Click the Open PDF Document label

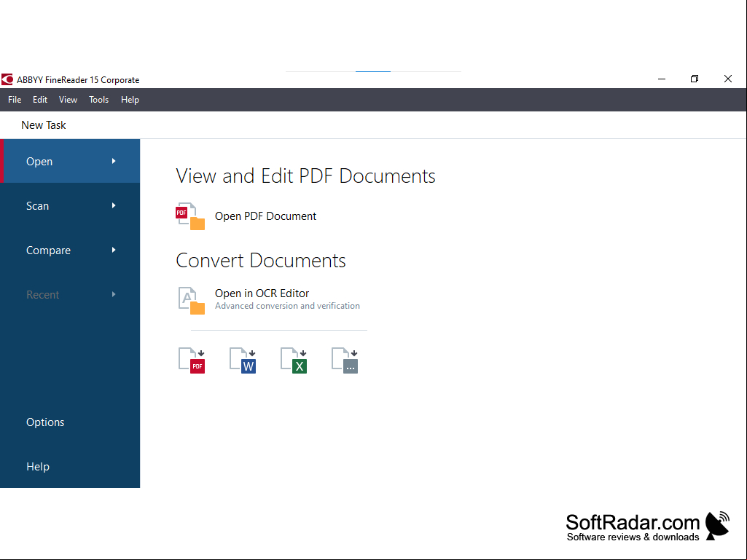pos(265,216)
